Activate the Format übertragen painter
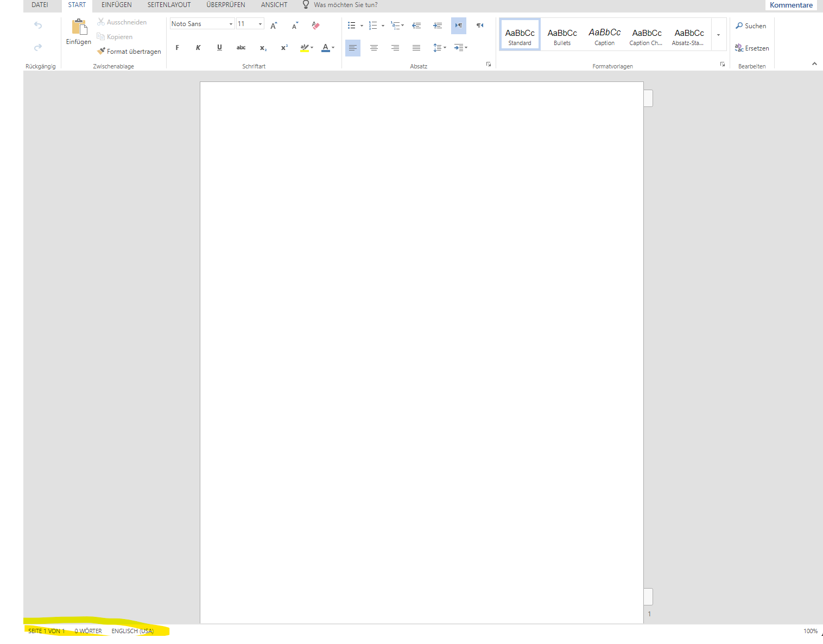The image size is (823, 644). click(x=129, y=52)
